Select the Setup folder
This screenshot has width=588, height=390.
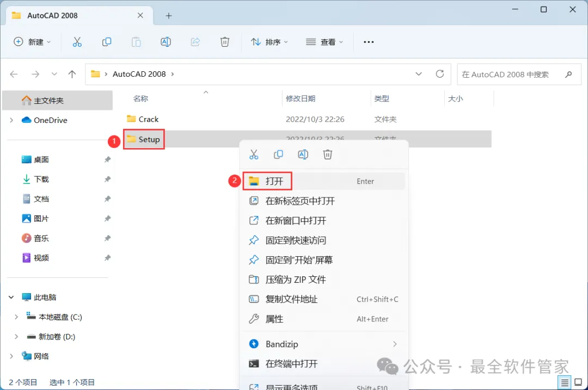coord(143,139)
